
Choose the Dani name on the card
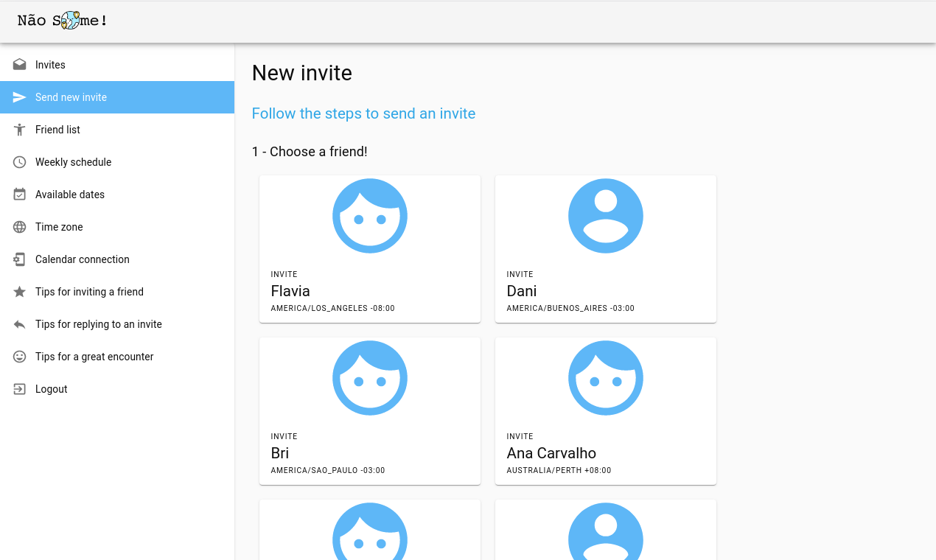point(522,291)
